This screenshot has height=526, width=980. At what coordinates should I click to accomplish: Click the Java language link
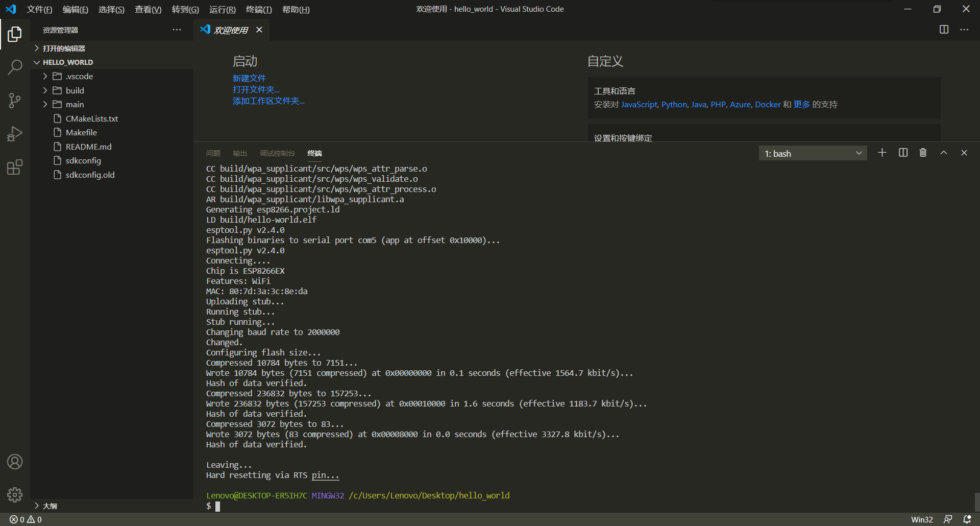click(699, 104)
